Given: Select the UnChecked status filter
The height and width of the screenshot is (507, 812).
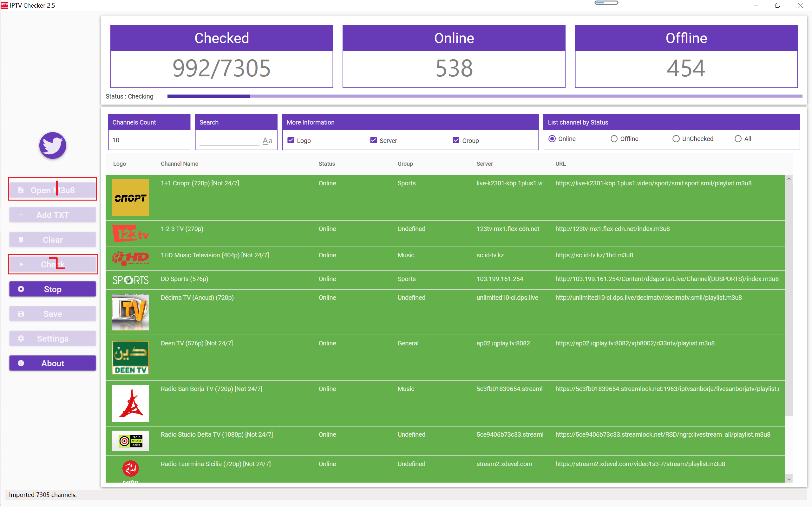Looking at the screenshot, I should (676, 139).
